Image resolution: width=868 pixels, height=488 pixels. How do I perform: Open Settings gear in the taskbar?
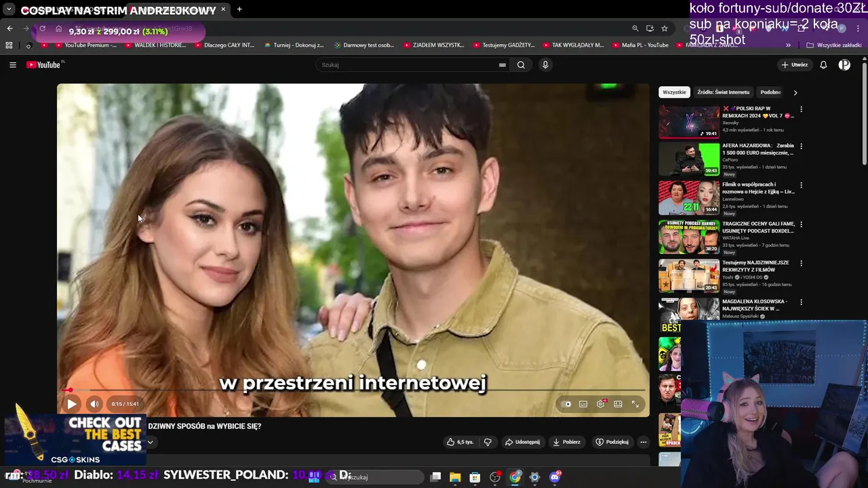click(x=534, y=477)
